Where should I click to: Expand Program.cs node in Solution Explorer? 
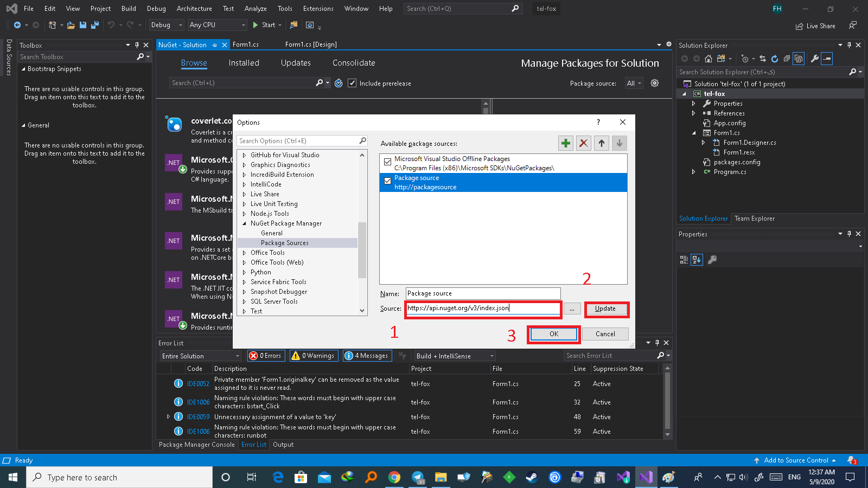pos(693,172)
